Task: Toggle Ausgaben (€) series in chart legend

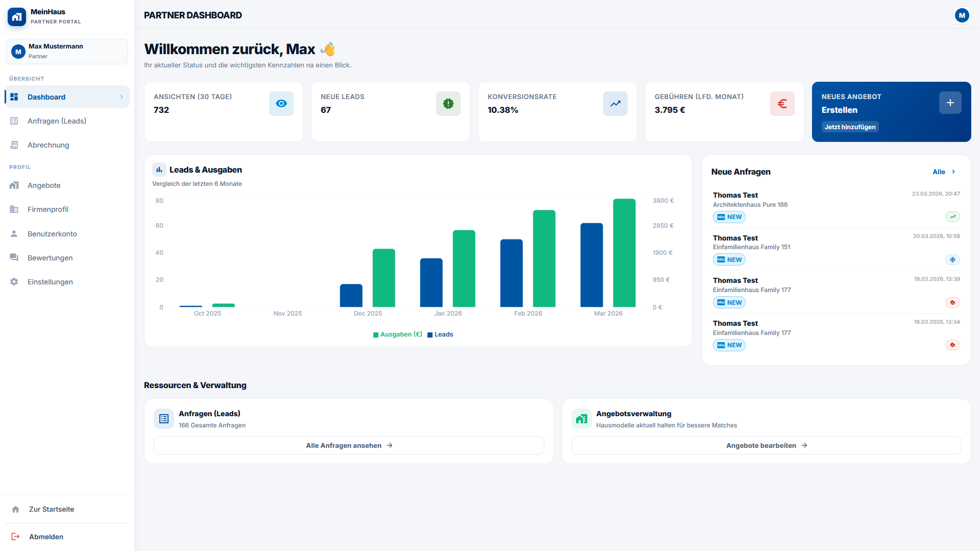Action: 398,334
